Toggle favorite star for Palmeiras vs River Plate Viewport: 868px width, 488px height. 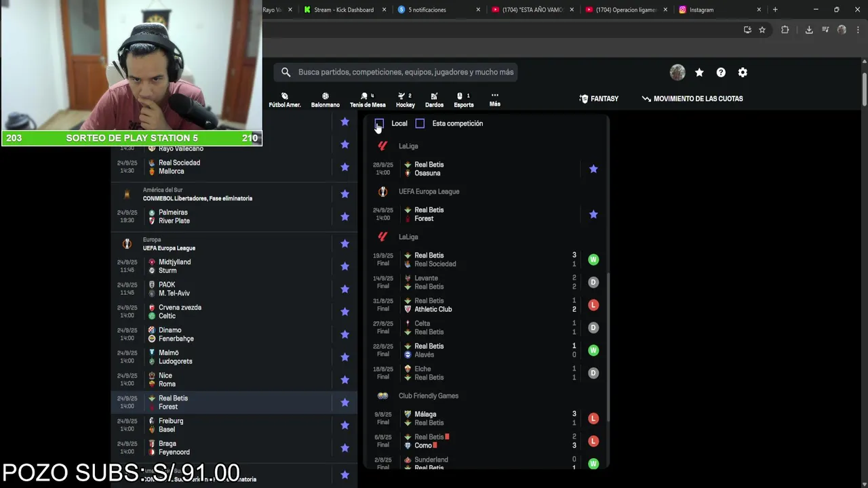tap(344, 216)
